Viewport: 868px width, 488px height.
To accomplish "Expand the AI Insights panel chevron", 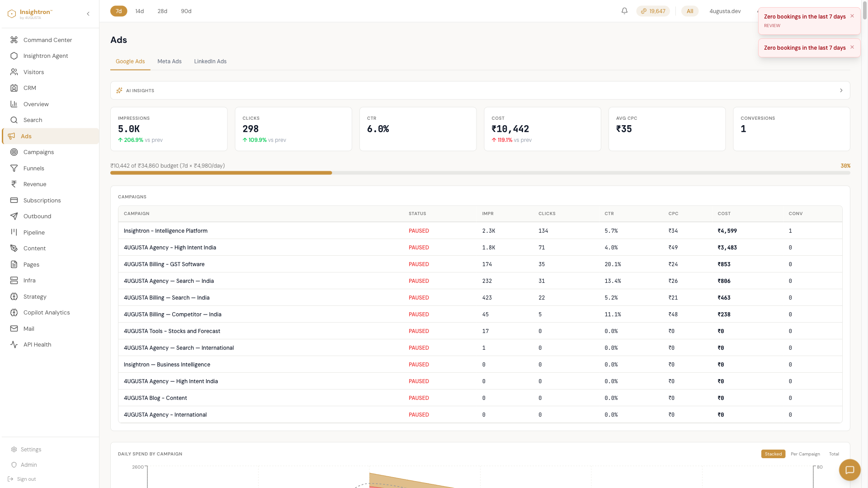I will tap(841, 90).
